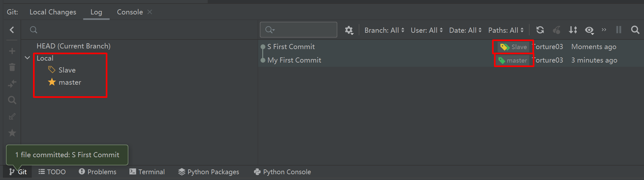Open the log settings gear icon

349,30
